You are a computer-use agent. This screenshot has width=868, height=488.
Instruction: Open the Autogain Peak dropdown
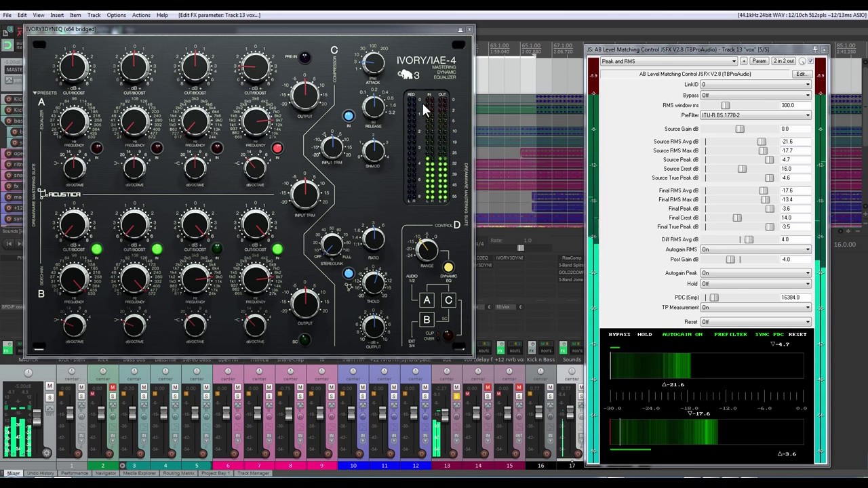(755, 273)
